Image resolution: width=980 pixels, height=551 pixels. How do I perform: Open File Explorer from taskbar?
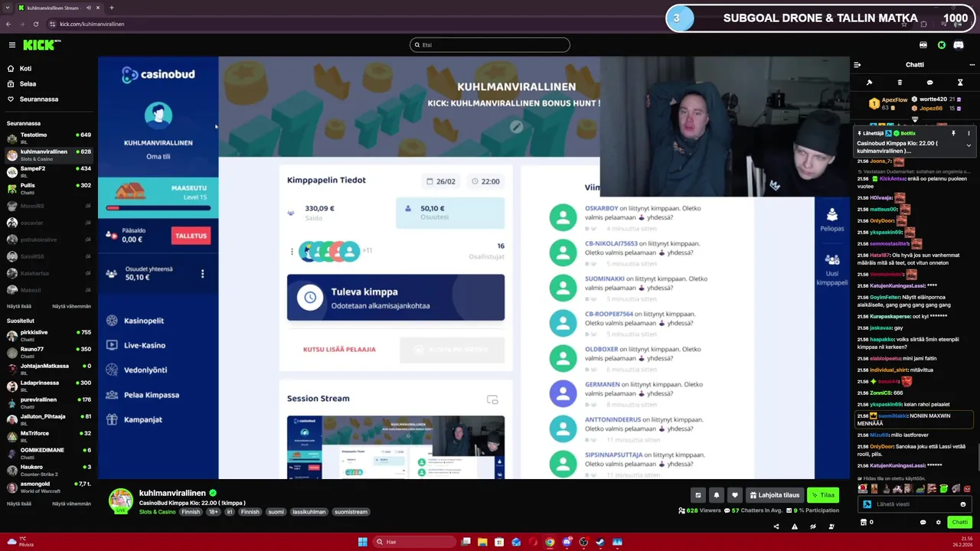click(482, 542)
